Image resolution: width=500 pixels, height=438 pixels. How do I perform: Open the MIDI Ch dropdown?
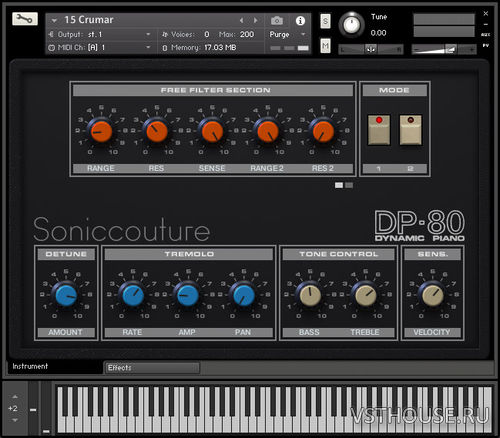100,48
